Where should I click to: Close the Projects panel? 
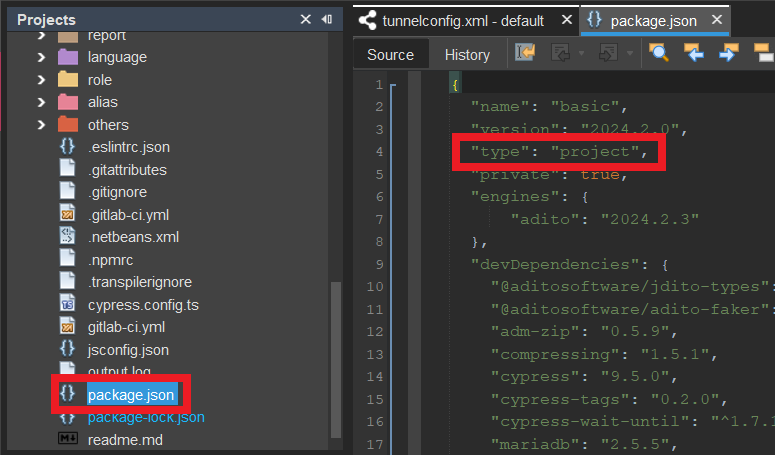coord(305,19)
